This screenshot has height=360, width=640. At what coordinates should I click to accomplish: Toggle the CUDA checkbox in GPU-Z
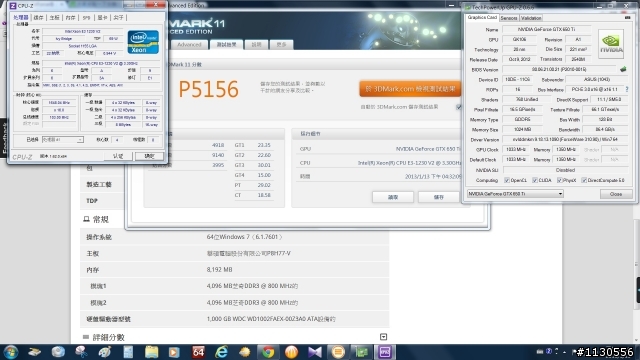[535, 180]
